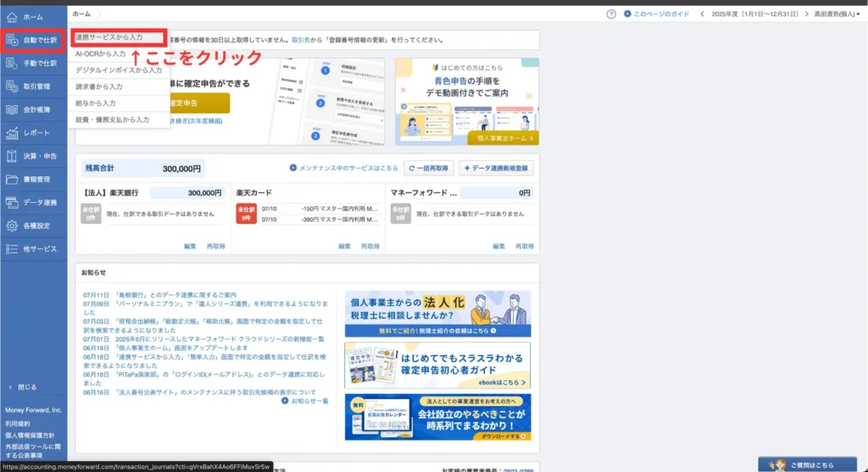Click 残高合計 300,000円 total

pyautogui.click(x=142, y=169)
